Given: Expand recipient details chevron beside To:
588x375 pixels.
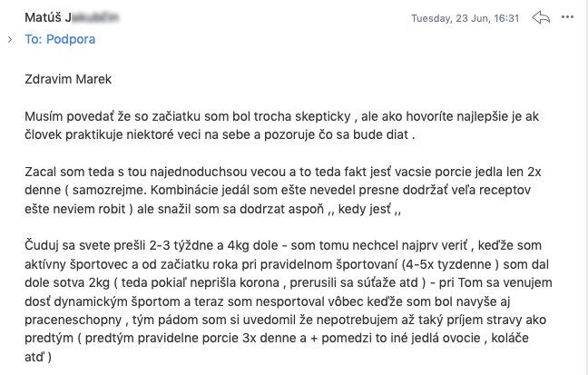Looking at the screenshot, I should point(10,39).
